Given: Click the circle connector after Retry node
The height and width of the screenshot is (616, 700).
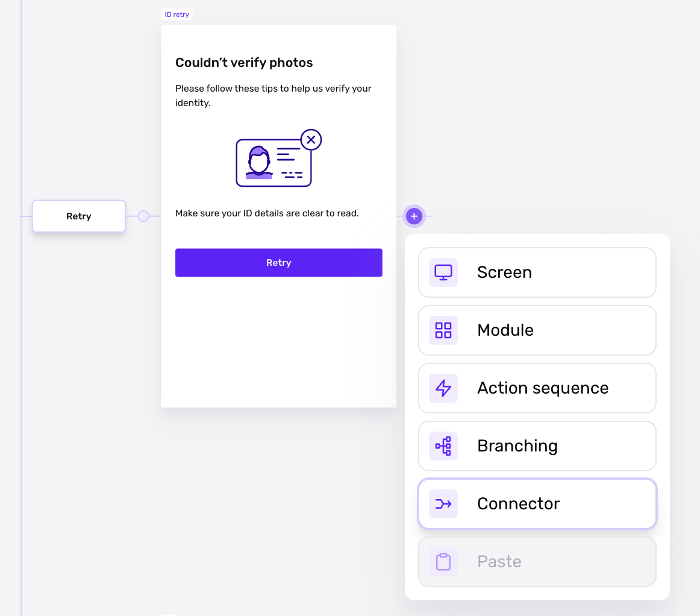Looking at the screenshot, I should coord(143,216).
